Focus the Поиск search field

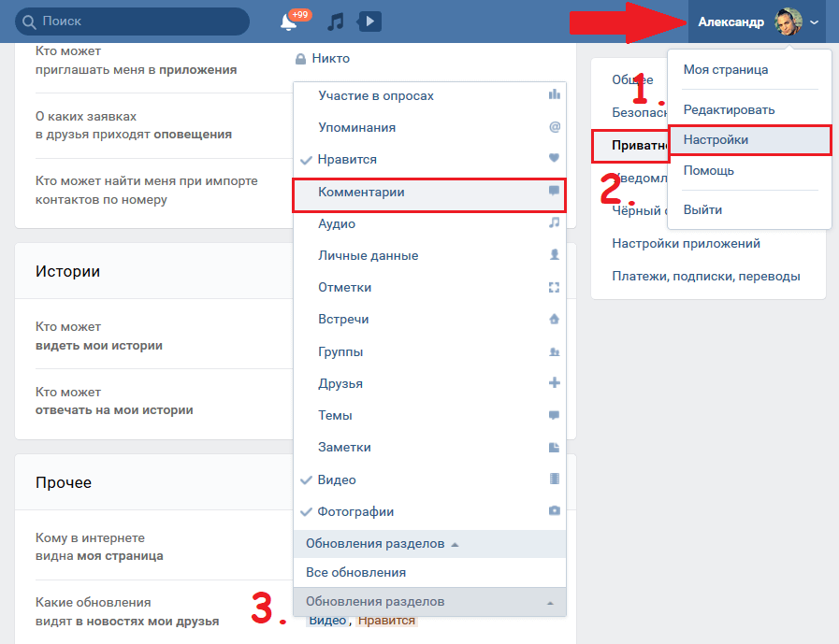pyautogui.click(x=132, y=21)
